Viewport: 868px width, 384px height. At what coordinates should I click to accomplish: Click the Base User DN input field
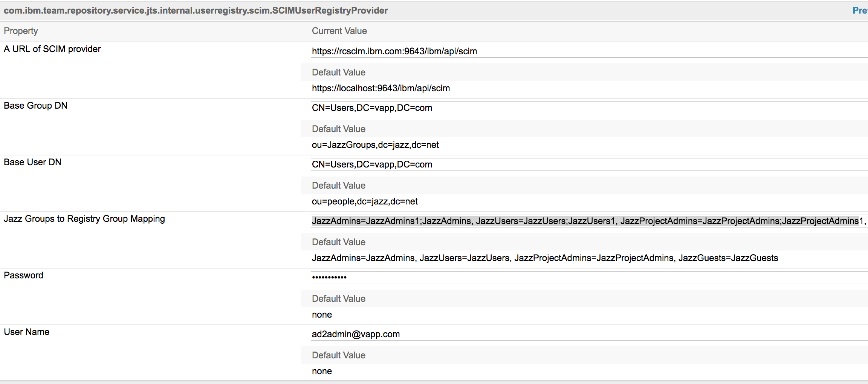pos(589,164)
